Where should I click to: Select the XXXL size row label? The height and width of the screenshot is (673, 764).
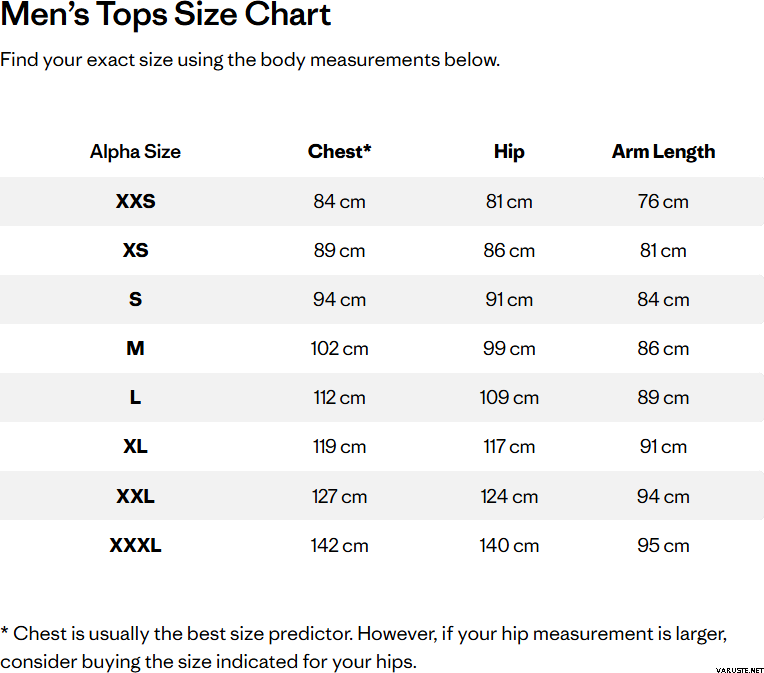click(x=135, y=545)
